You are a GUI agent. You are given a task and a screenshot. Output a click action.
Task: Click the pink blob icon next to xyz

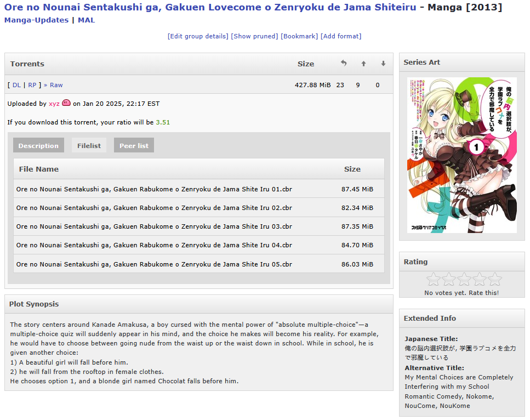pos(66,103)
